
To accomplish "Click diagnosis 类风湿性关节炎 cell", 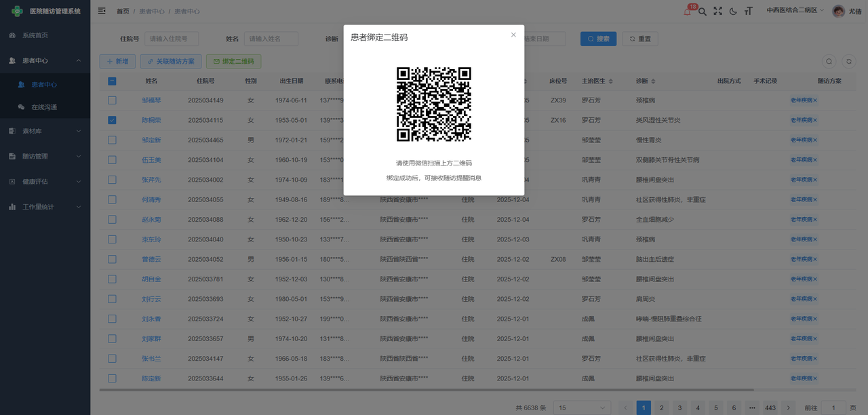I will point(658,120).
